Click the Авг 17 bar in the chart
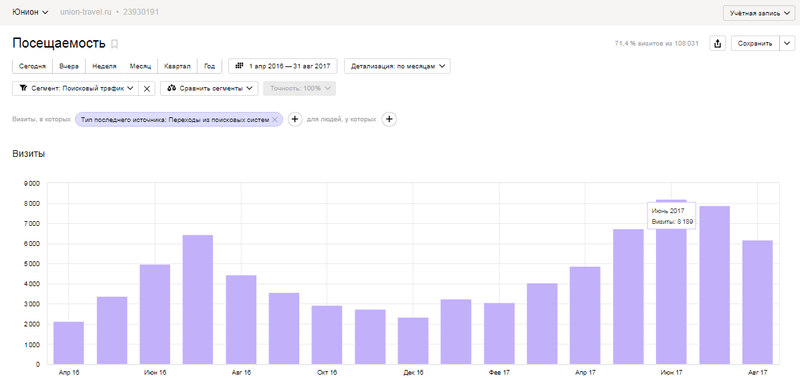The width and height of the screenshot is (800, 378). point(758,302)
